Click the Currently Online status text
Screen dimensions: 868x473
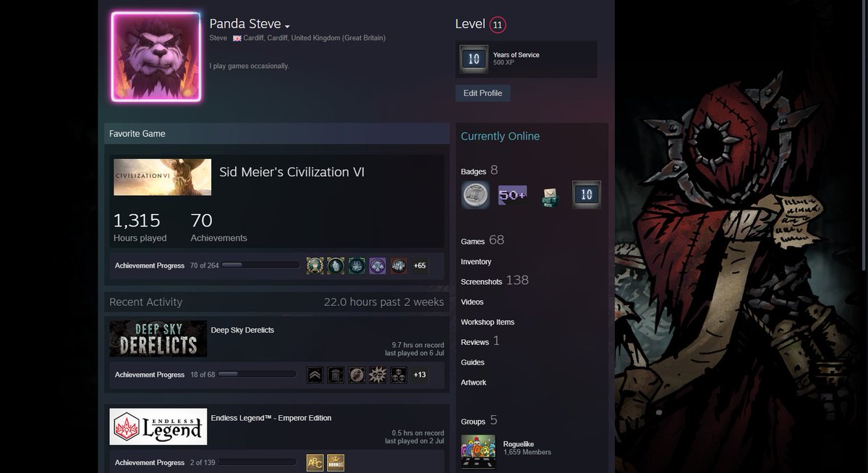[500, 136]
